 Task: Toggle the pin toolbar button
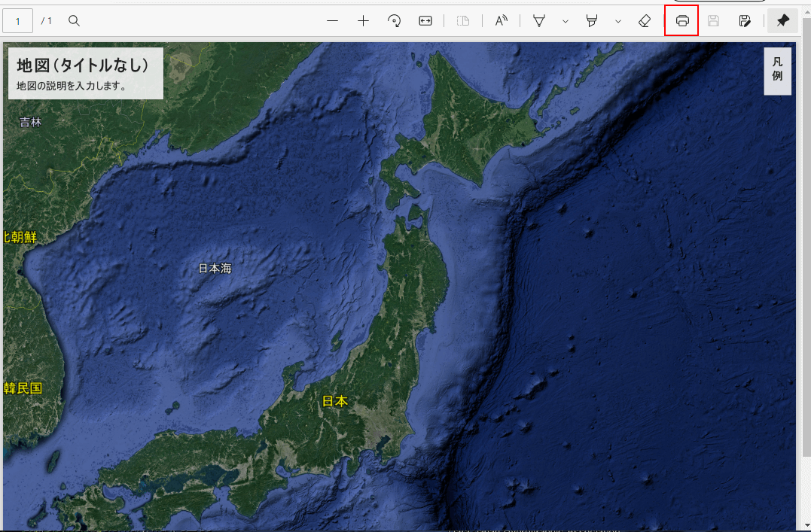[782, 20]
